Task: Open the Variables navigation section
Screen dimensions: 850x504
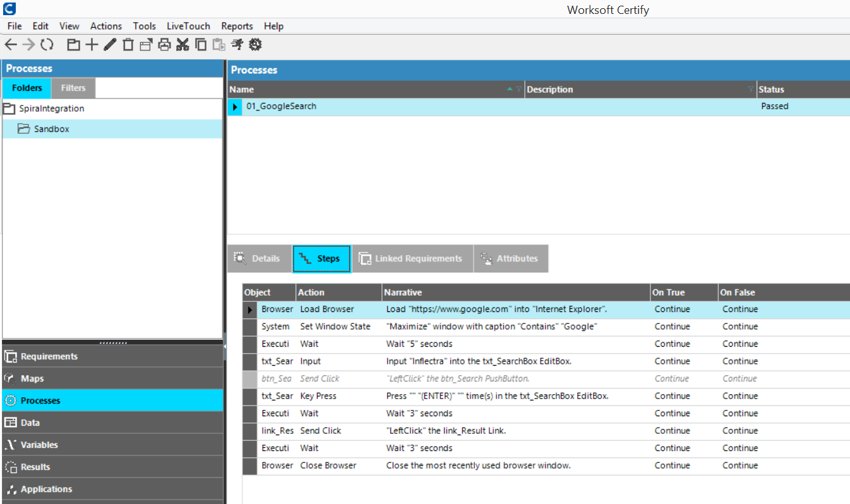Action: coord(39,445)
